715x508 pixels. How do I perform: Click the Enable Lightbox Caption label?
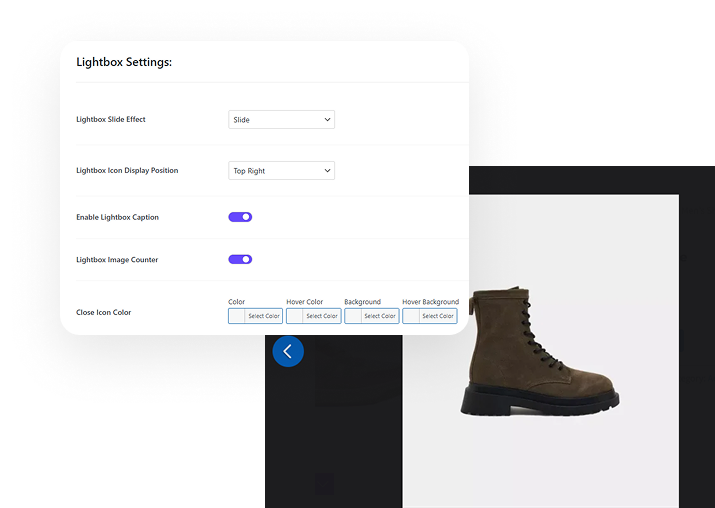tap(117, 217)
